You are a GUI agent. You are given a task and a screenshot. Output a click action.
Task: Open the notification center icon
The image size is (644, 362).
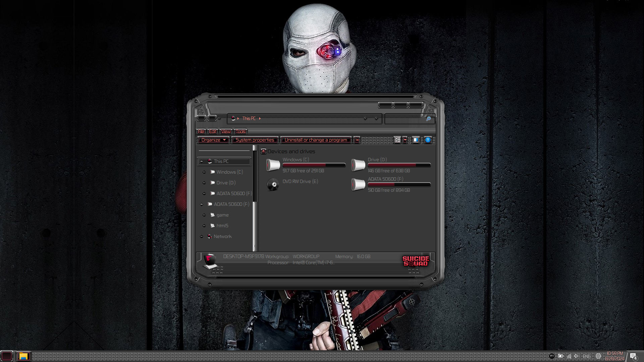point(633,356)
